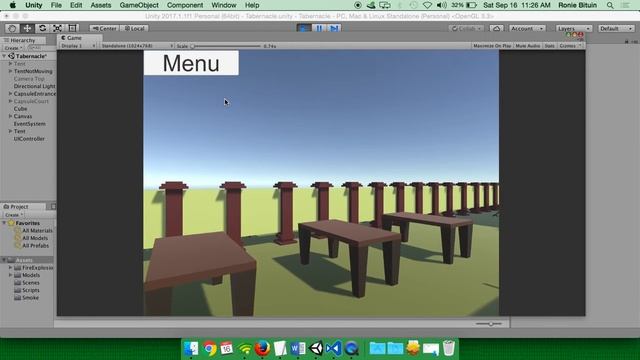Open Display 1 dropdown
This screenshot has height=360, width=640.
78,46
